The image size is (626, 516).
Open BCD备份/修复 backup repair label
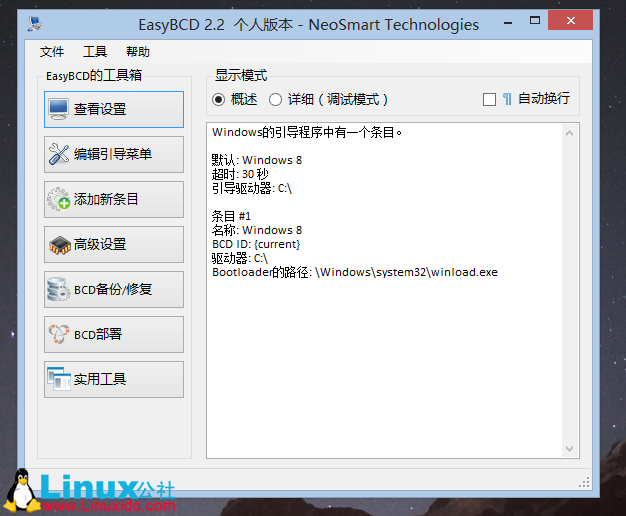113,289
